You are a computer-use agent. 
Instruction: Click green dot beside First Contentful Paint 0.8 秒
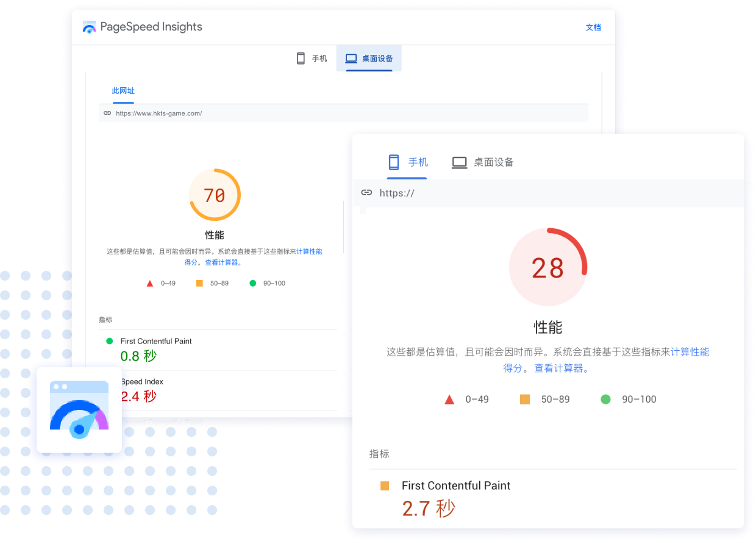pyautogui.click(x=110, y=341)
